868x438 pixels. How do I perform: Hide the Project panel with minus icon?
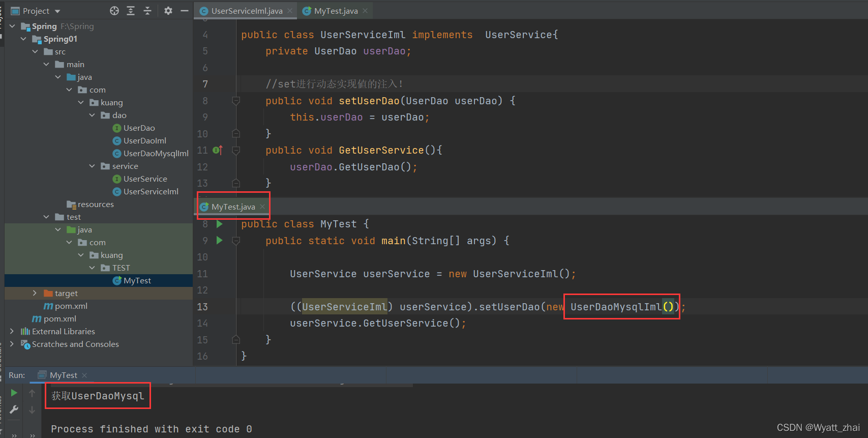185,11
